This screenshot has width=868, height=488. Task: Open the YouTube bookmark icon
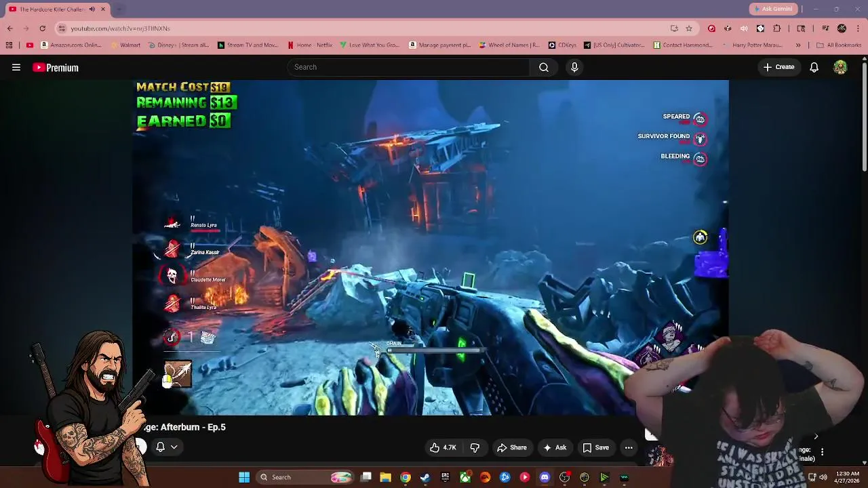tap(29, 45)
